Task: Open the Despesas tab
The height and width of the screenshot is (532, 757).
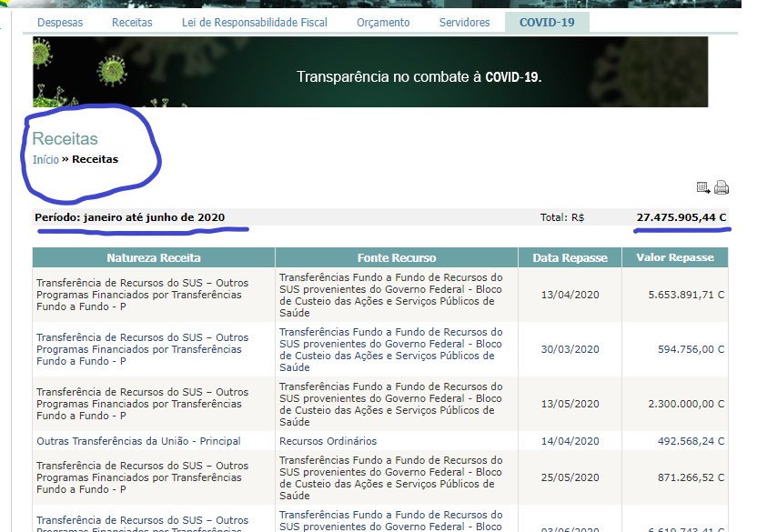Action: point(60,23)
